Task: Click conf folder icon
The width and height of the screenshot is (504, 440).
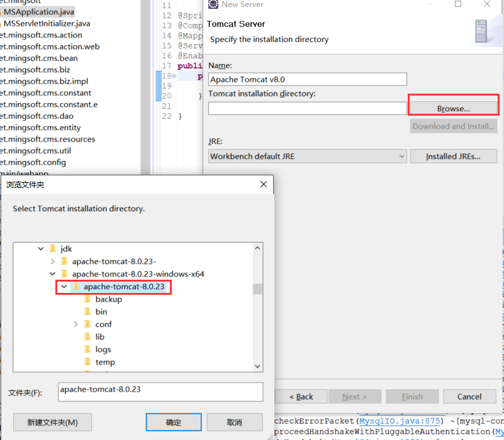Action: pos(87,324)
